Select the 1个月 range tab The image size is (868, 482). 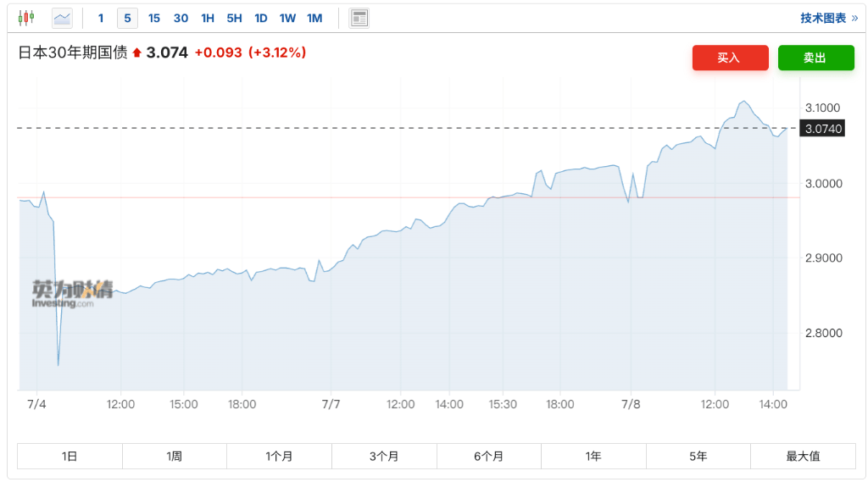point(279,456)
